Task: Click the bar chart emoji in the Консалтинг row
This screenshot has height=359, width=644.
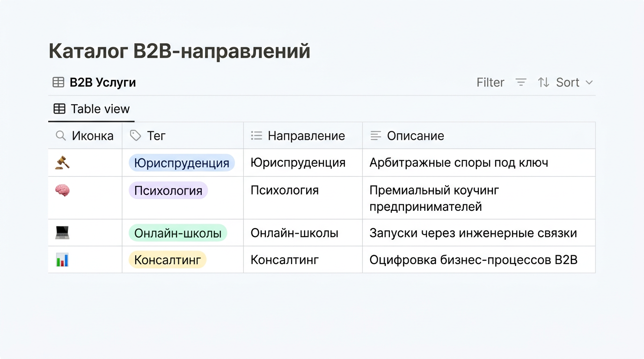Action: (x=62, y=260)
